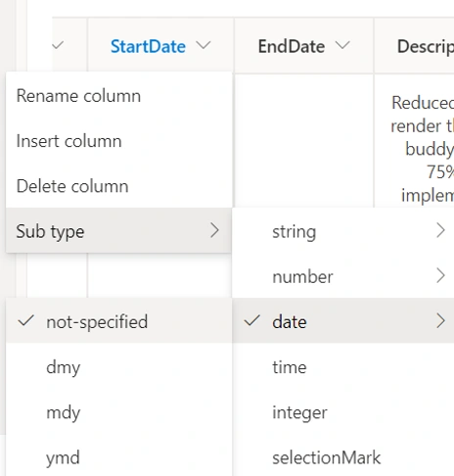The image size is (454, 476).
Task: Pick the dmy date format
Action: (x=119, y=366)
